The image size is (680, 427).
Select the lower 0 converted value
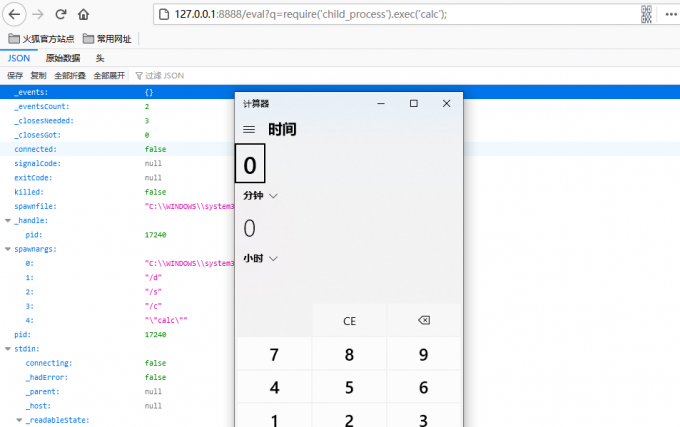coord(249,228)
